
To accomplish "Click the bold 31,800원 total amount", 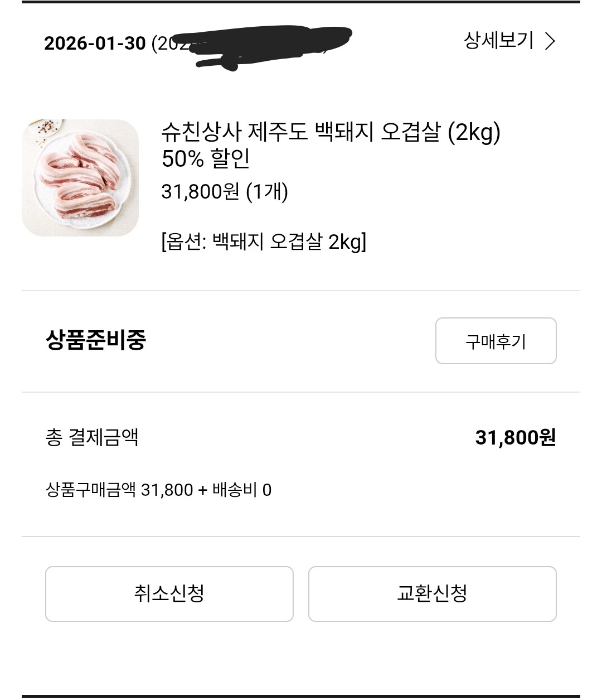I will point(516,438).
